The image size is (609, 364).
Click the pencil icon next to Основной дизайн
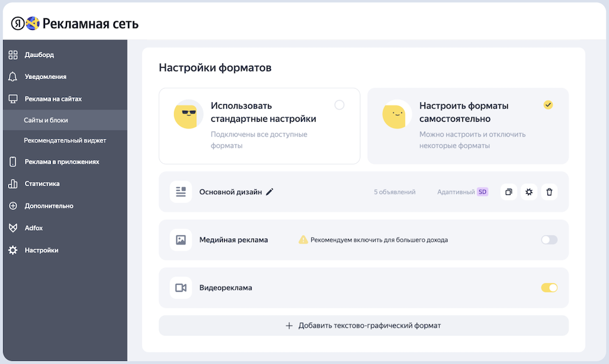270,192
